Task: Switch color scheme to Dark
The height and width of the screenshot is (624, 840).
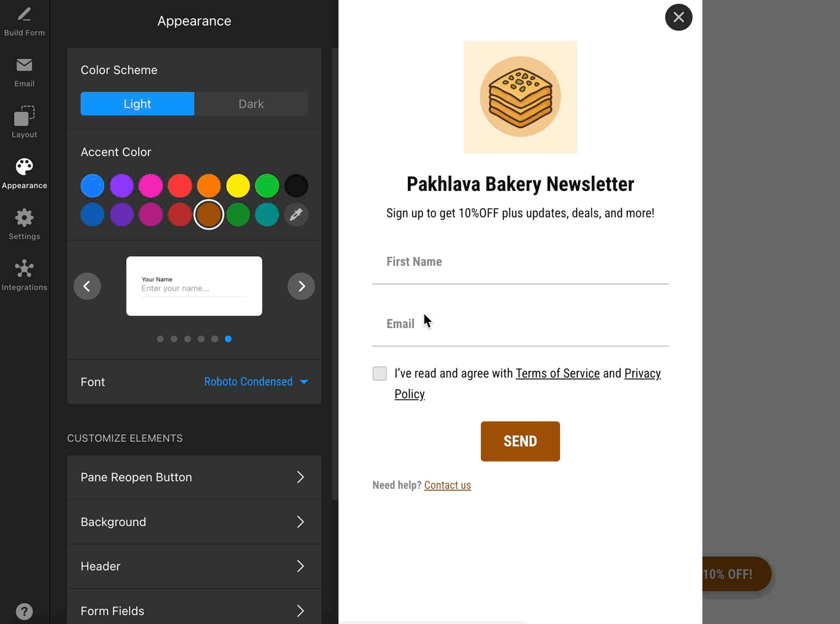Action: 251,104
